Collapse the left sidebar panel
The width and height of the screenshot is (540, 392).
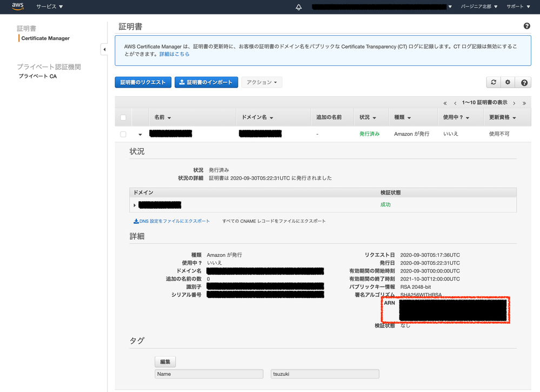(104, 49)
